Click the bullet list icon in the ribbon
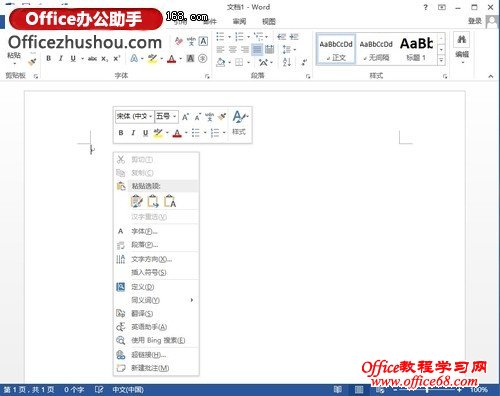Screen dimensions: 500x396 [220, 36]
